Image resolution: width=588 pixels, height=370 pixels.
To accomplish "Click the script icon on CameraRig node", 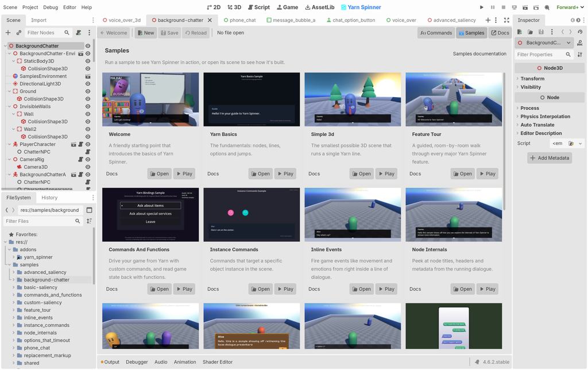I will click(x=80, y=160).
